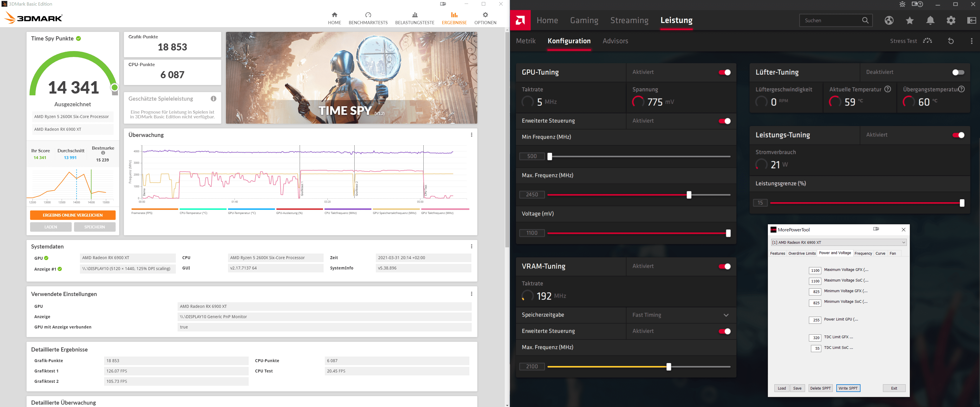Open the AMD Radeon RX 6900 XT device dropdown

[x=838, y=242]
